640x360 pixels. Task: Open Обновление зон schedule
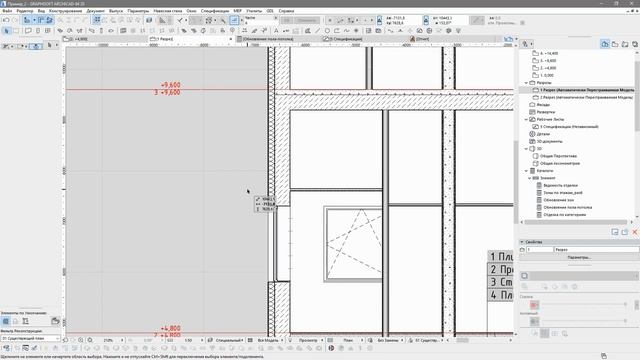pos(555,200)
